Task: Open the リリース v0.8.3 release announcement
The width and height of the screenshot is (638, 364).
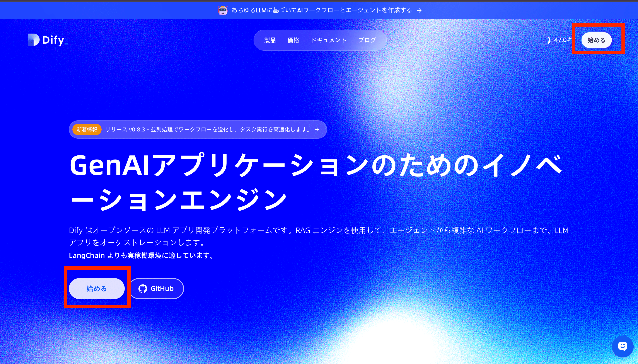Action: (x=208, y=129)
